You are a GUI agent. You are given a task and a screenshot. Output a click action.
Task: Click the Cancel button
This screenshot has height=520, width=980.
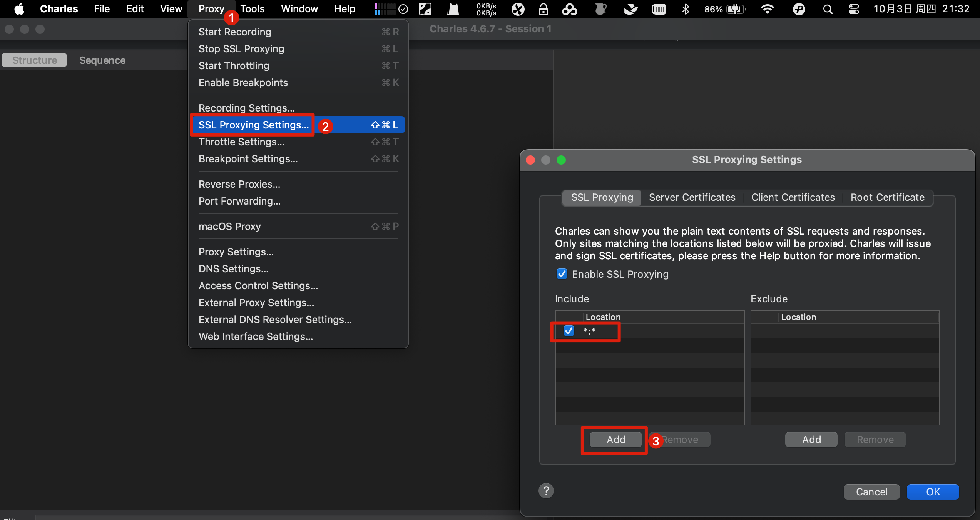[871, 492]
